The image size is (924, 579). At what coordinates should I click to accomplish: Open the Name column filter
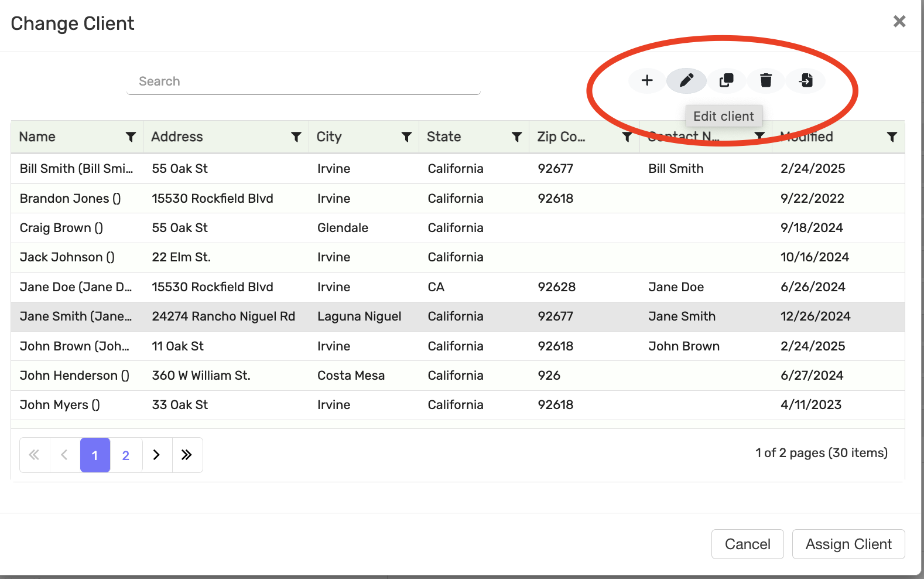131,137
